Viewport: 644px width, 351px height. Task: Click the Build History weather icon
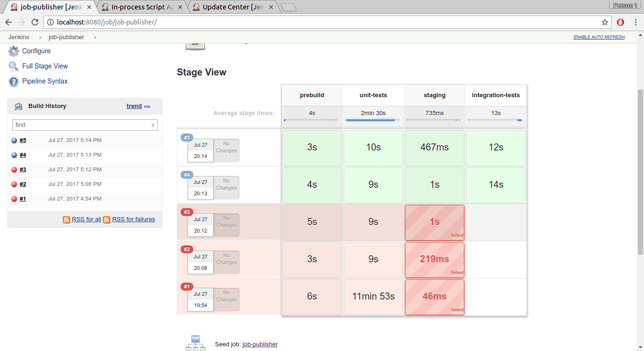pos(18,106)
